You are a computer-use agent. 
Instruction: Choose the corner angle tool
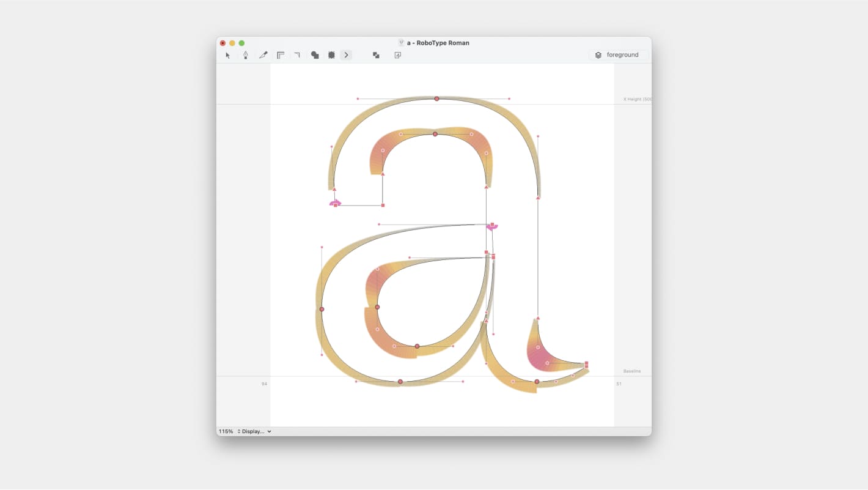click(x=297, y=55)
